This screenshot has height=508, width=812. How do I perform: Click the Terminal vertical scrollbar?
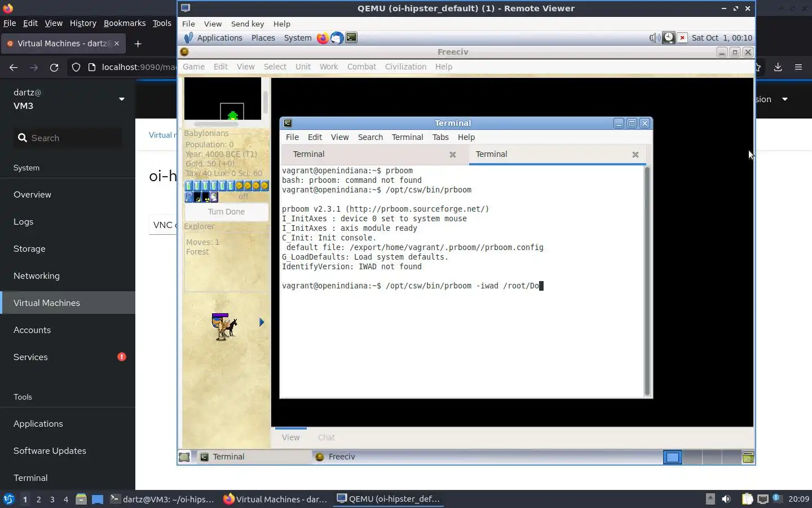[x=647, y=281]
